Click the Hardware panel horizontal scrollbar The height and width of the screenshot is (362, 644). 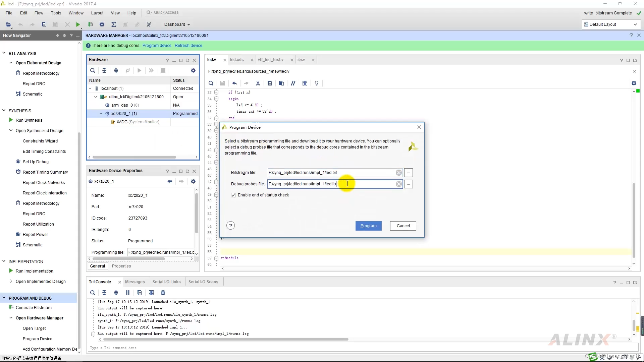[x=134, y=157]
